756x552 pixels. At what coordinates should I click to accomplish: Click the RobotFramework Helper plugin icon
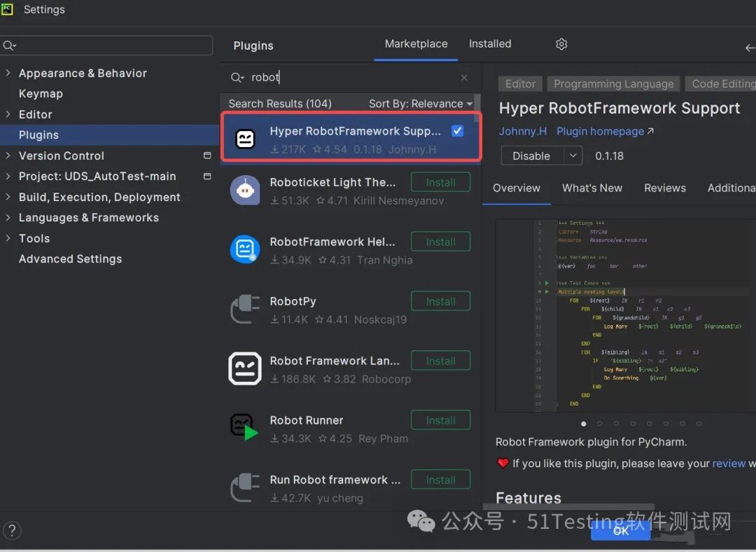(x=245, y=249)
